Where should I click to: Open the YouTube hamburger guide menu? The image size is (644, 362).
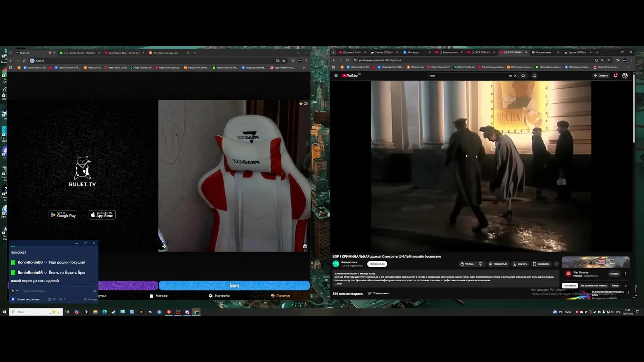[x=336, y=76]
